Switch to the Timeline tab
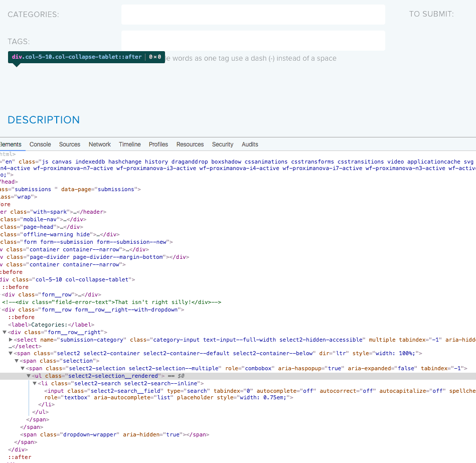The image size is (476, 463). click(129, 144)
